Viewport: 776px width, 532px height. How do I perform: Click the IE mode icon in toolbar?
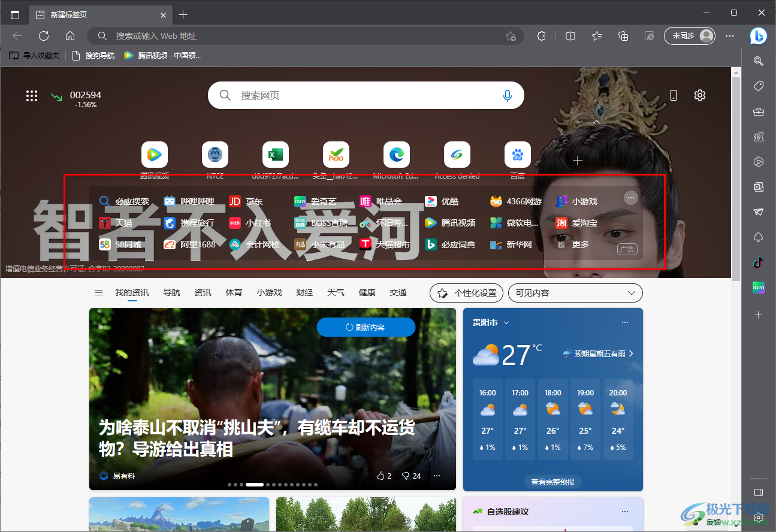pyautogui.click(x=650, y=36)
